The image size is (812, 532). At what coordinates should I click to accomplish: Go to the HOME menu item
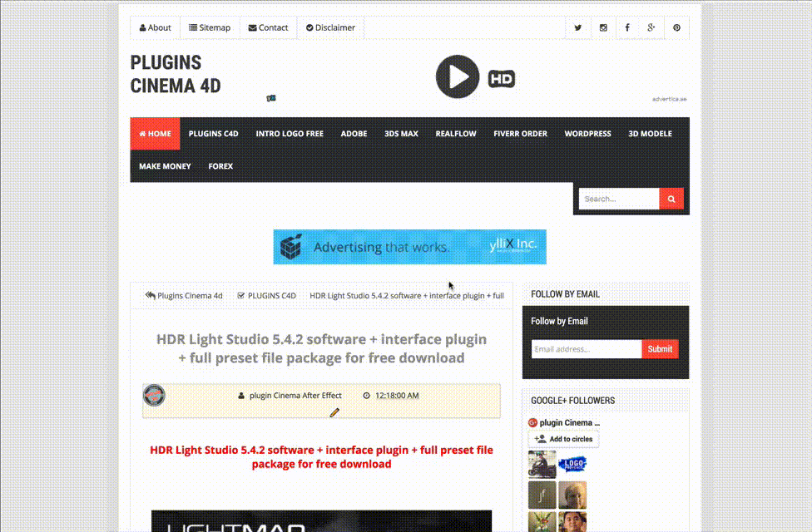[155, 134]
